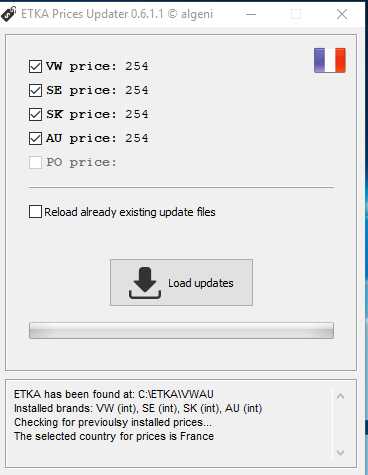Click the download arrow icon on Load updates
This screenshot has height=475, width=368.
[x=145, y=283]
